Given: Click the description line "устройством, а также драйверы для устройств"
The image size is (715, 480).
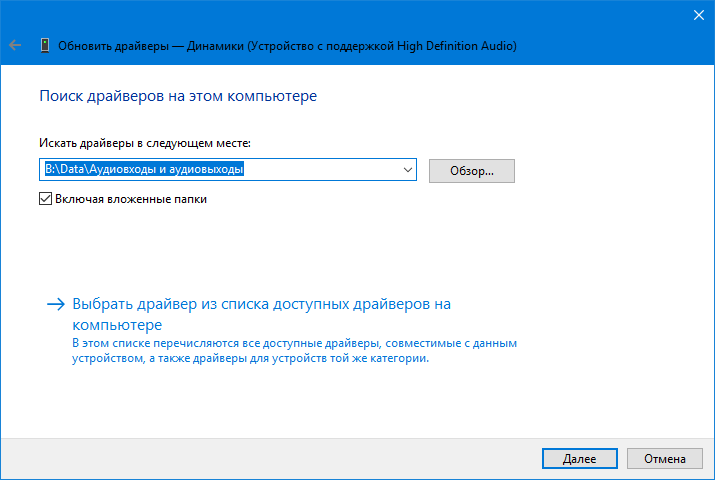Looking at the screenshot, I should click(x=250, y=359).
